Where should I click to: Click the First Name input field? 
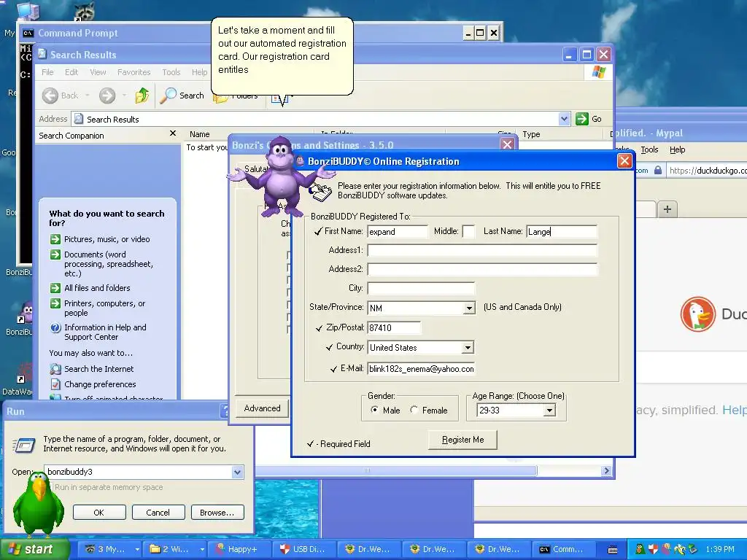(x=398, y=232)
